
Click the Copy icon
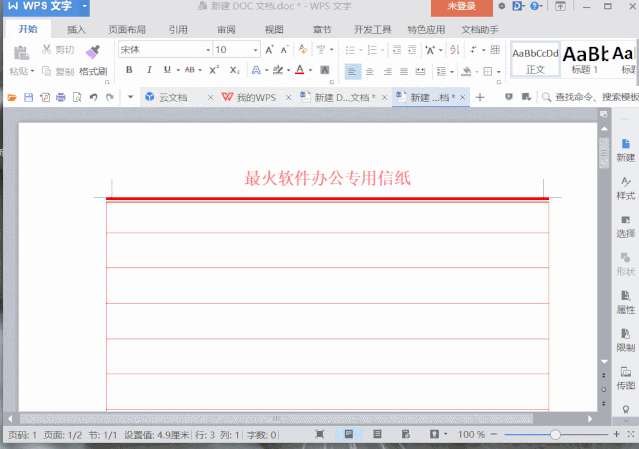tap(46, 71)
